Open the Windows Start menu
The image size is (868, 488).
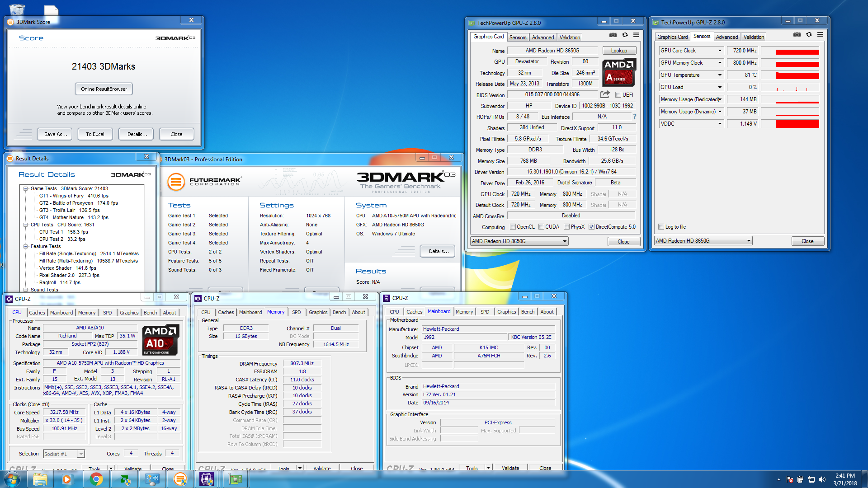(12, 479)
